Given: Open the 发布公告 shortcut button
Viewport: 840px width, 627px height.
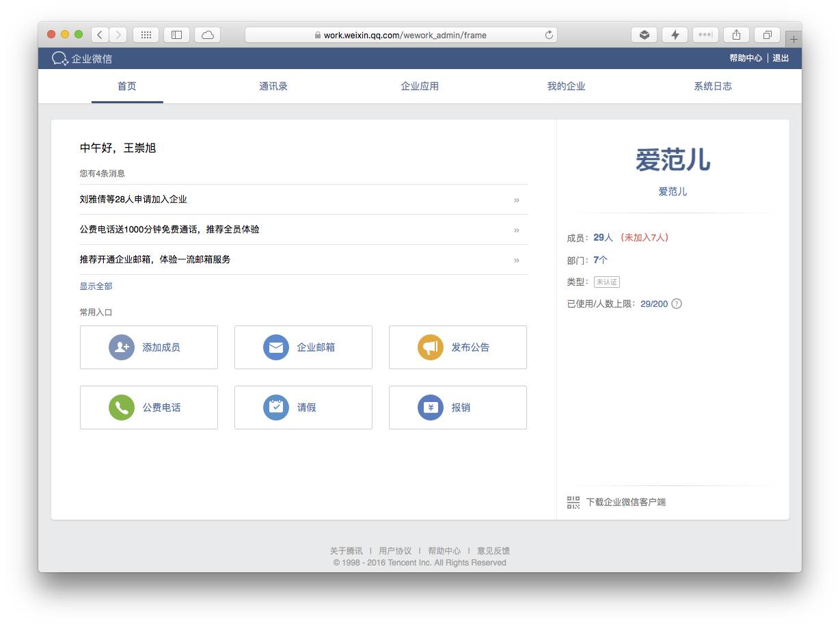Looking at the screenshot, I should point(458,347).
